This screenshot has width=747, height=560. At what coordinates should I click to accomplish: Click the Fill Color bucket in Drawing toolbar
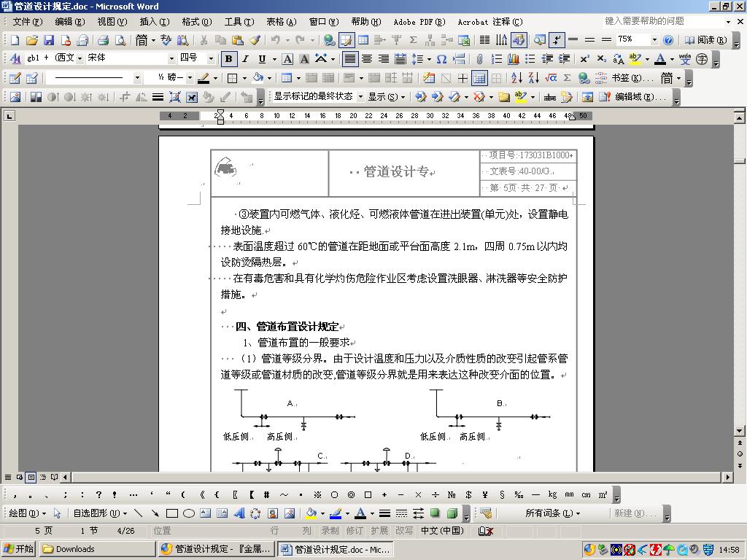point(311,513)
